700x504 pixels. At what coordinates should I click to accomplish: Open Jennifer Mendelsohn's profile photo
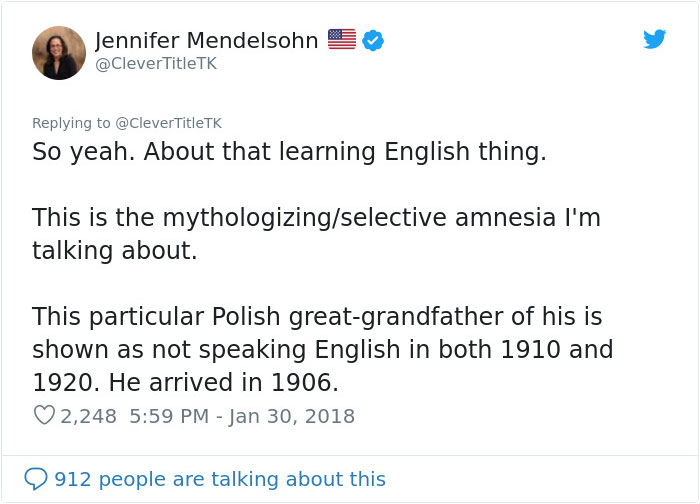click(59, 53)
